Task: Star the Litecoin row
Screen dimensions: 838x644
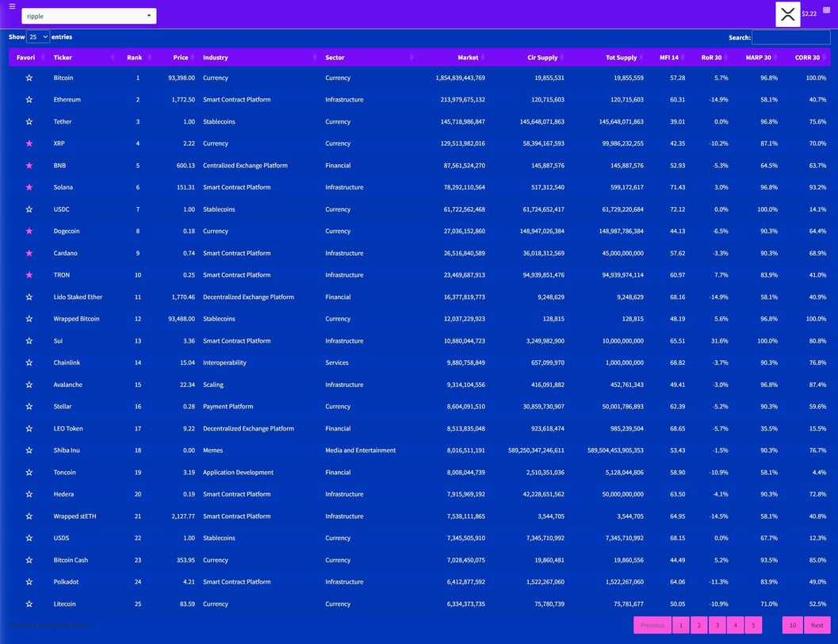Action: click(29, 604)
